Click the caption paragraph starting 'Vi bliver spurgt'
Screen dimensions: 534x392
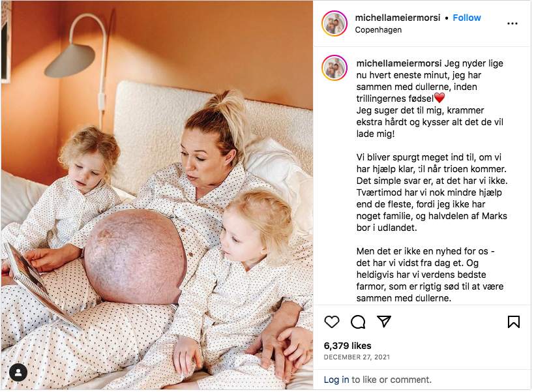pos(432,192)
